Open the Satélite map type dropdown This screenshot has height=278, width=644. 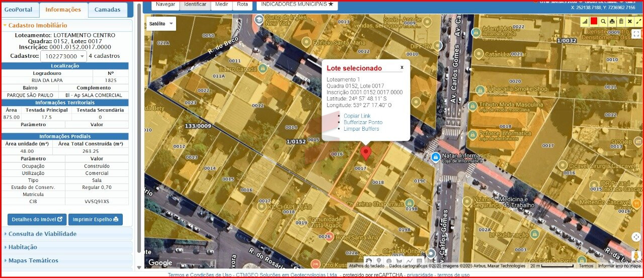coord(161,24)
